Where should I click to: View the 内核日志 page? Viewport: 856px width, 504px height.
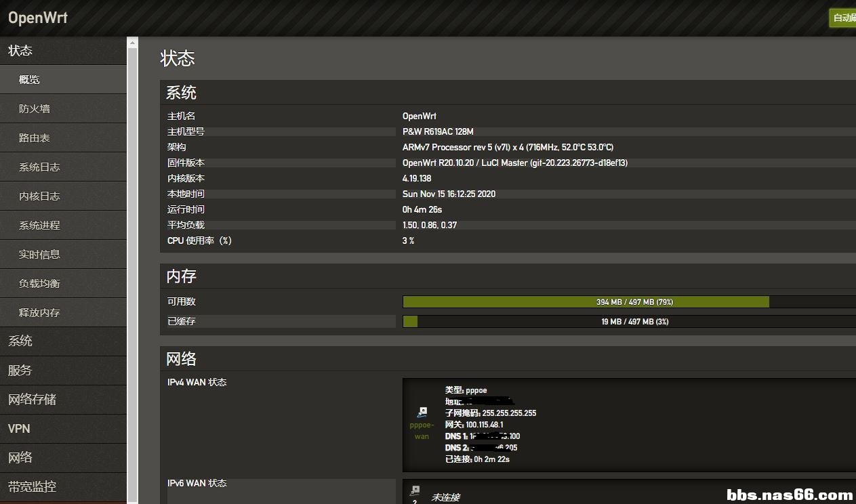(39, 196)
